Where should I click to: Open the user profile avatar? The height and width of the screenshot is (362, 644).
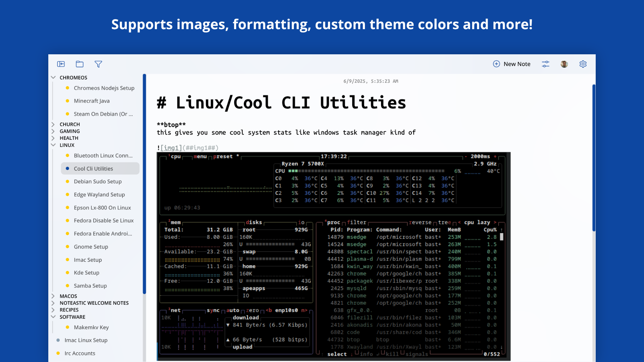click(x=564, y=64)
